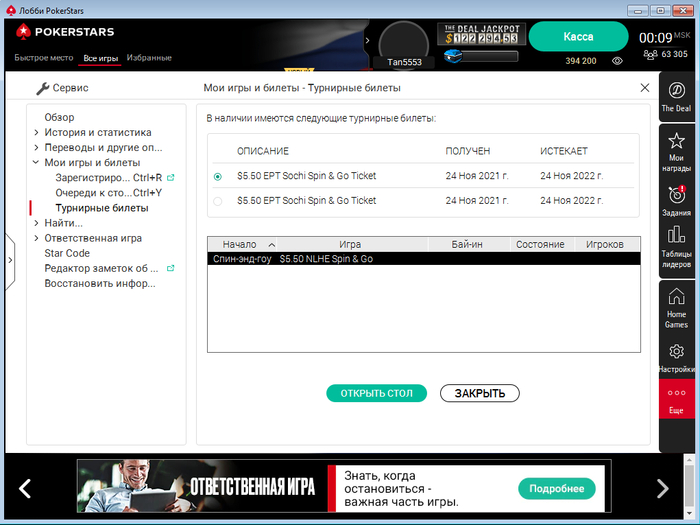
Task: Select the first EPT Sochi ticket radio button
Action: pos(218,177)
